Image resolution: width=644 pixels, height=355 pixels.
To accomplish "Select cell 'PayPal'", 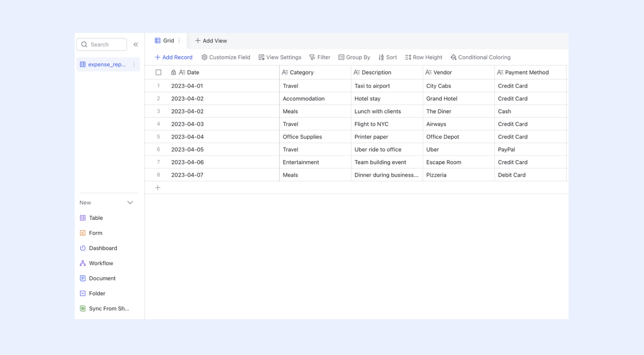I will (x=530, y=149).
